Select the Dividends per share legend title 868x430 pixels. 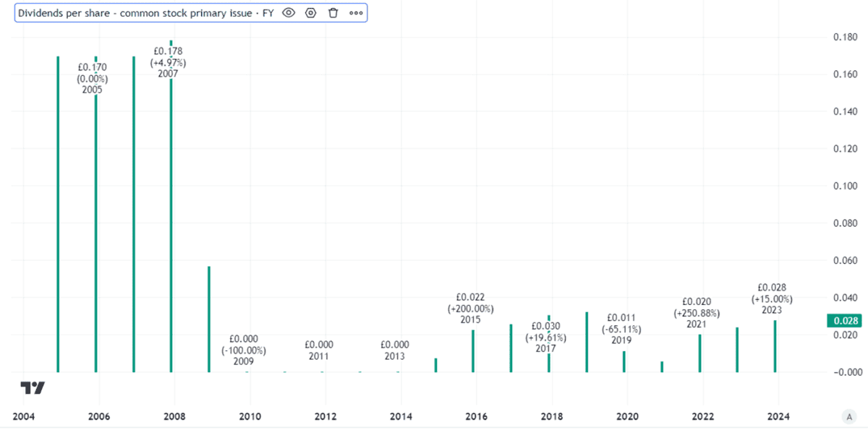[x=145, y=13]
